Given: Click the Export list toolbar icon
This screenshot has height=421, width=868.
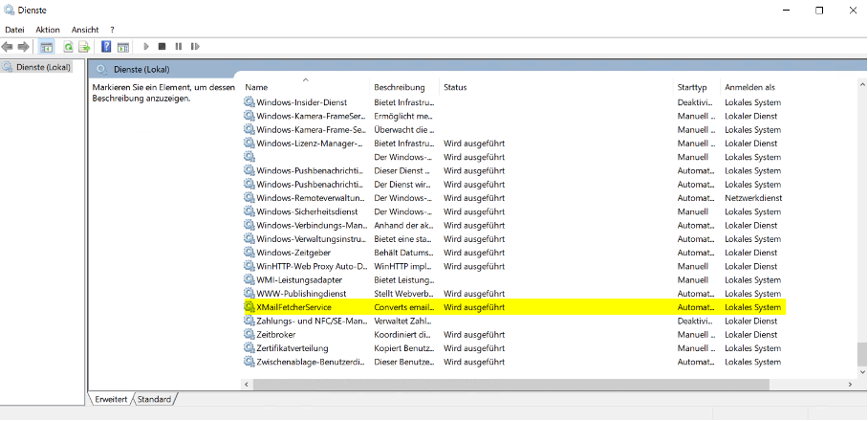Looking at the screenshot, I should click(x=84, y=47).
